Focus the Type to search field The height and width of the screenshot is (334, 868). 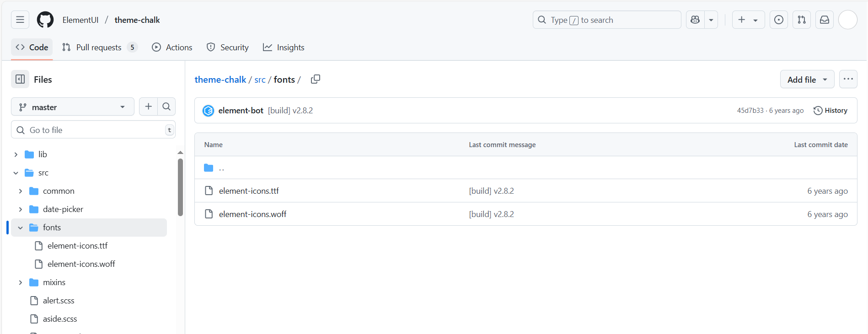[x=607, y=20]
